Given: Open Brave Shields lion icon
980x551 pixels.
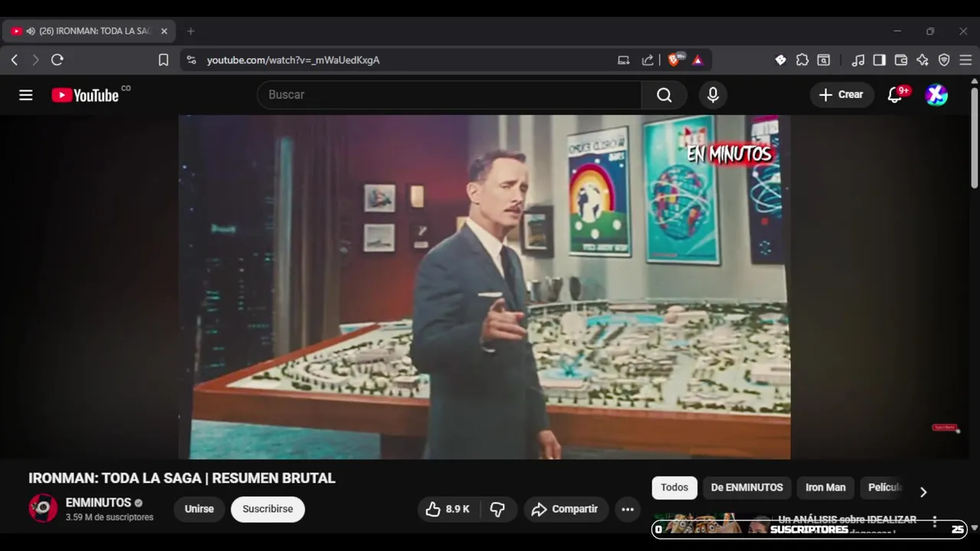Looking at the screenshot, I should click(675, 60).
